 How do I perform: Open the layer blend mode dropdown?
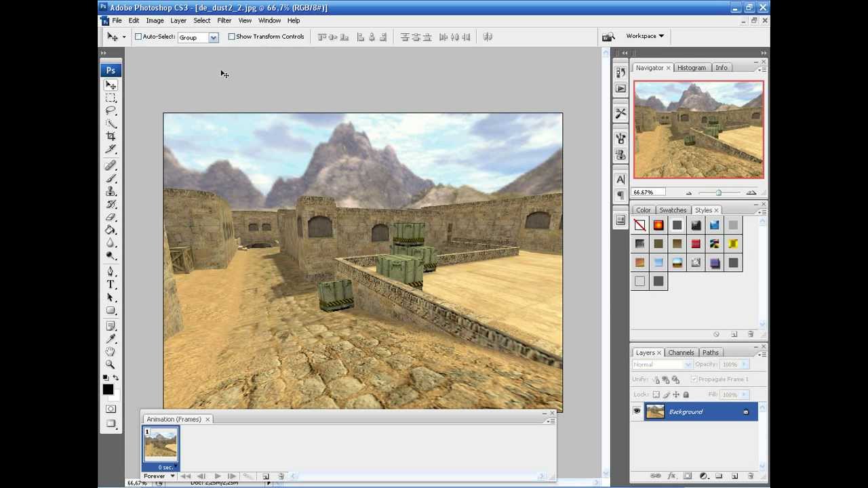(662, 365)
